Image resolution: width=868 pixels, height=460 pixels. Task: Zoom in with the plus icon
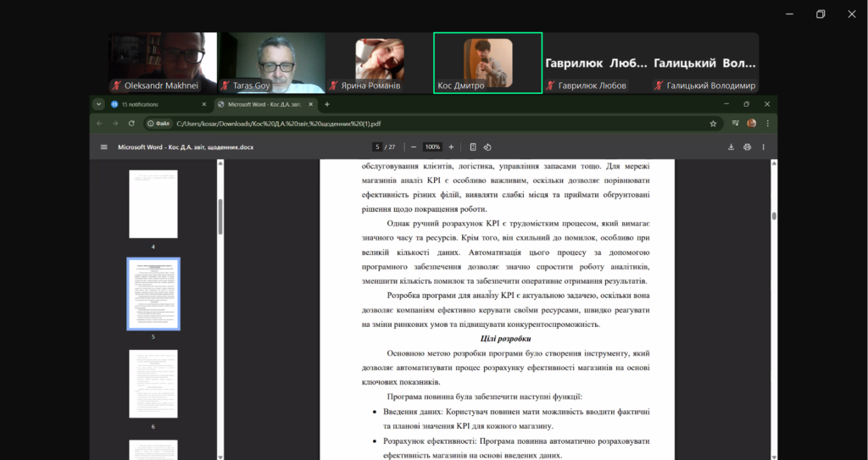[451, 147]
